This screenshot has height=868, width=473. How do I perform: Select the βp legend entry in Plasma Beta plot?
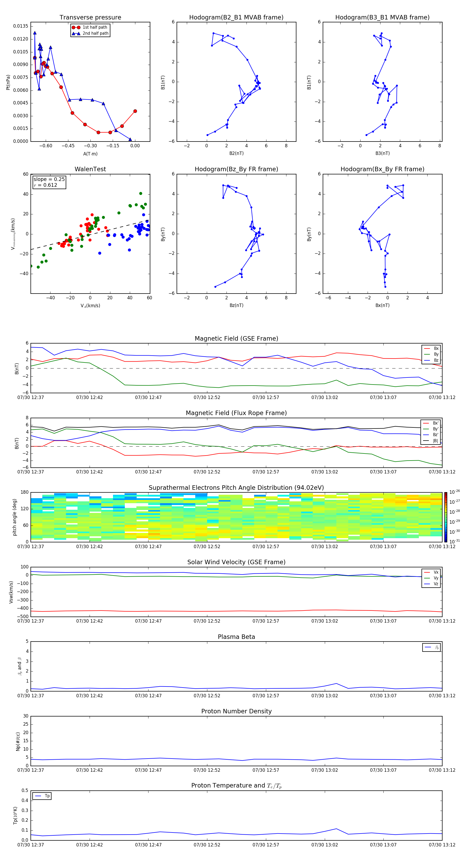[x=431, y=647]
